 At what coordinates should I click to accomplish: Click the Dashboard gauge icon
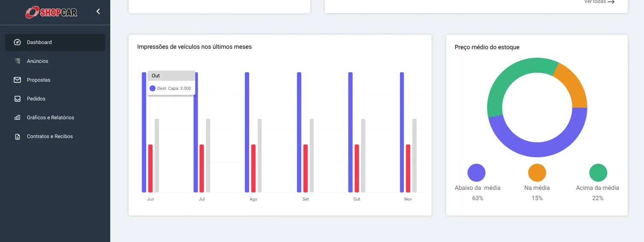click(18, 42)
